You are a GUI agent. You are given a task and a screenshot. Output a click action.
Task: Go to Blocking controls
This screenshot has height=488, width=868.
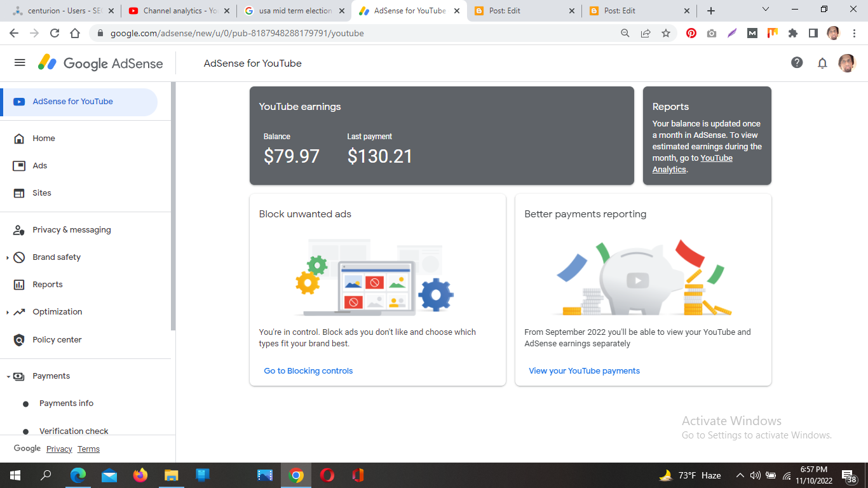pyautogui.click(x=308, y=371)
